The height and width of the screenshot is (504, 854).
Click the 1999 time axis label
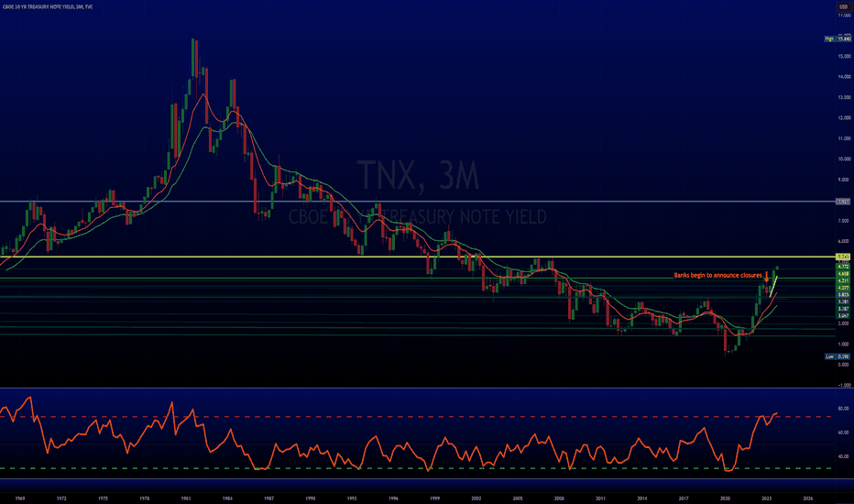[434, 499]
